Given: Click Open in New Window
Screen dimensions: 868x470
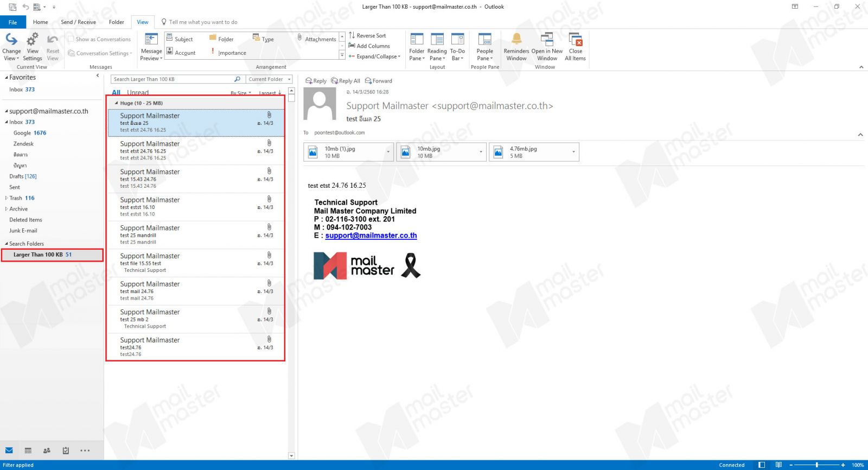Looking at the screenshot, I should pyautogui.click(x=547, y=47).
